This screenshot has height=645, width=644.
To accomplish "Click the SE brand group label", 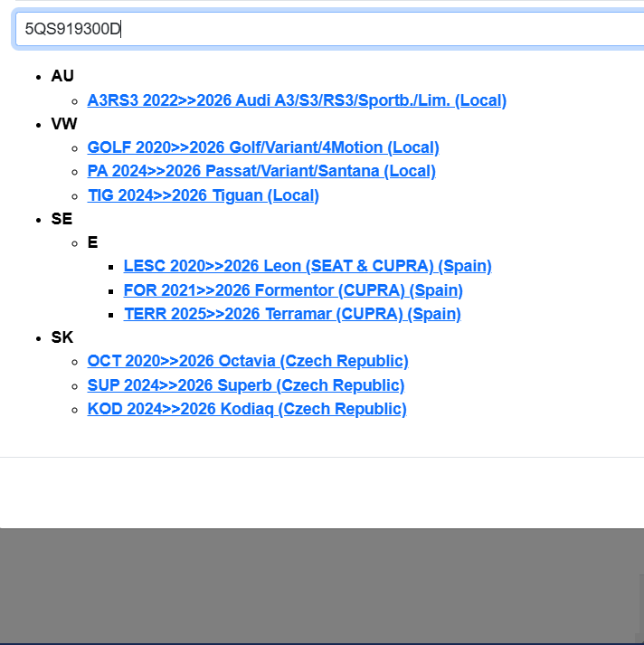I will [62, 219].
